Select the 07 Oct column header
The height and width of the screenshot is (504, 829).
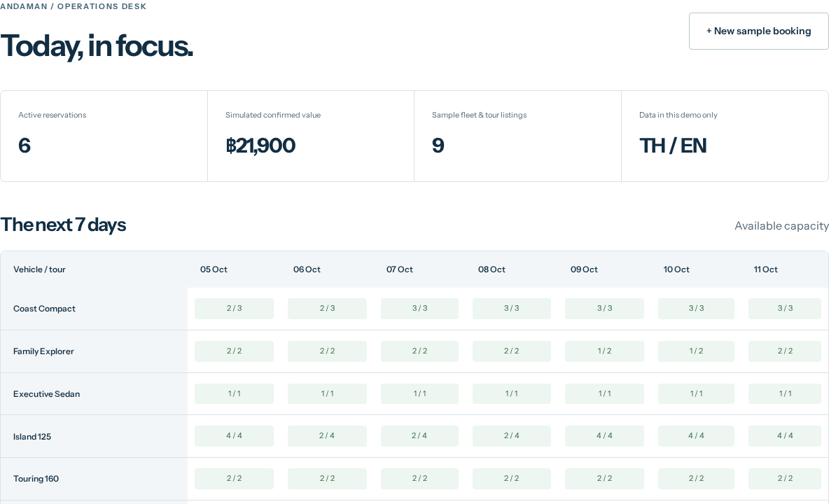pyautogui.click(x=399, y=269)
